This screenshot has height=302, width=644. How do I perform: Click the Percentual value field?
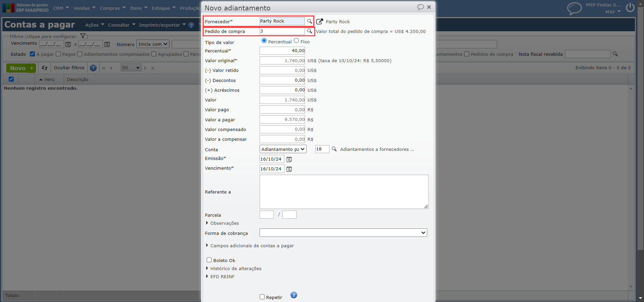click(x=282, y=51)
